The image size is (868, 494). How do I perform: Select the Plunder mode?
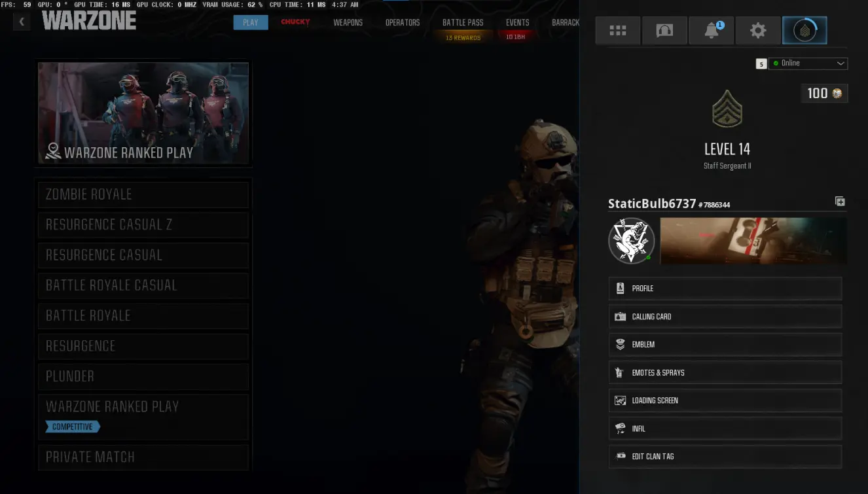(x=143, y=377)
